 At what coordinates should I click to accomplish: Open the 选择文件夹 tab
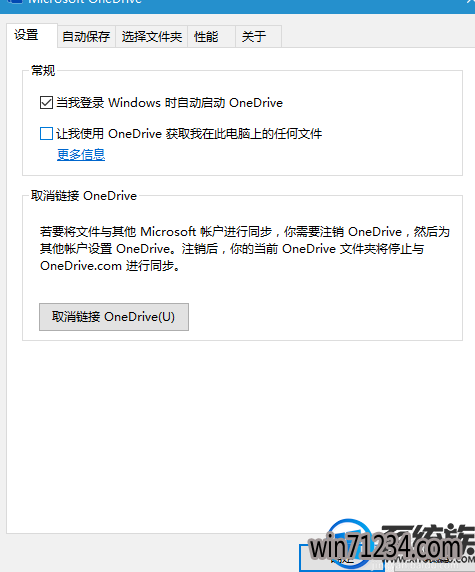click(152, 36)
